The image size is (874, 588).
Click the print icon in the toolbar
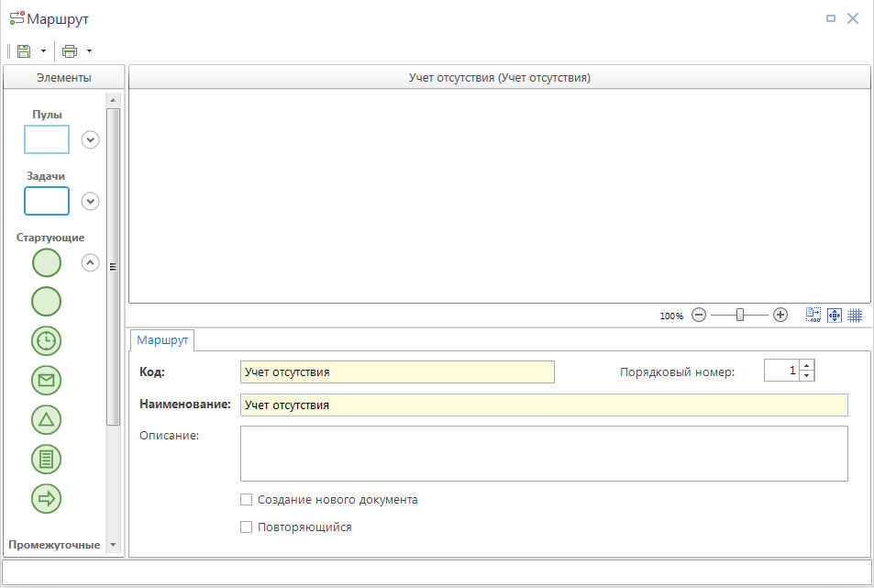pos(70,51)
